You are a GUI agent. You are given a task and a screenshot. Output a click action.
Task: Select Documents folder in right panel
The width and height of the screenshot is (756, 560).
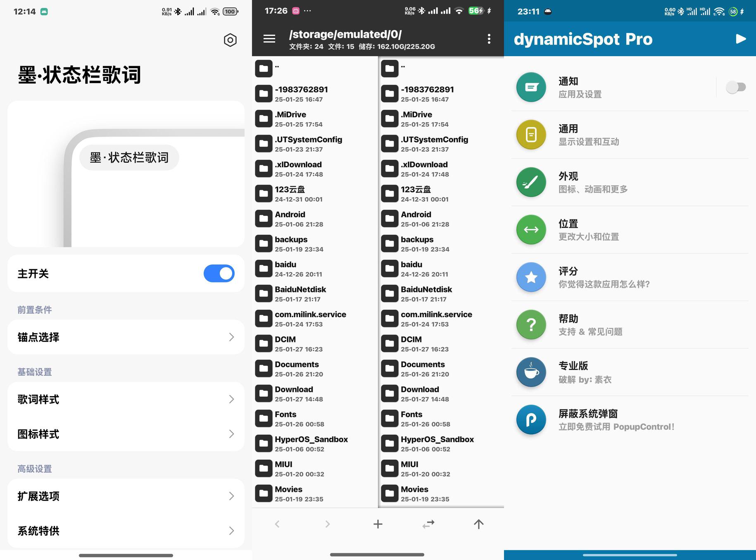click(x=441, y=368)
